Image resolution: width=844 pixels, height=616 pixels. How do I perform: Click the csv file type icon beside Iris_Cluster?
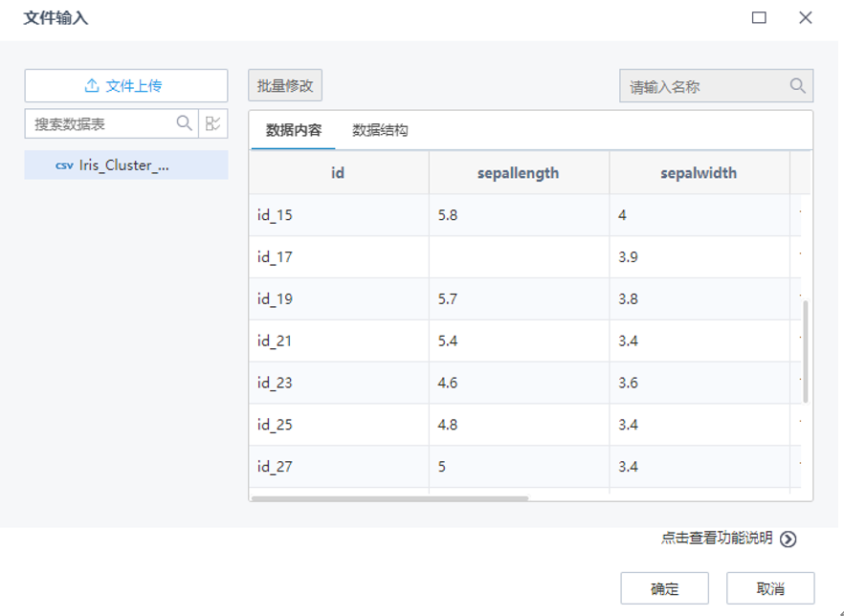(x=63, y=166)
